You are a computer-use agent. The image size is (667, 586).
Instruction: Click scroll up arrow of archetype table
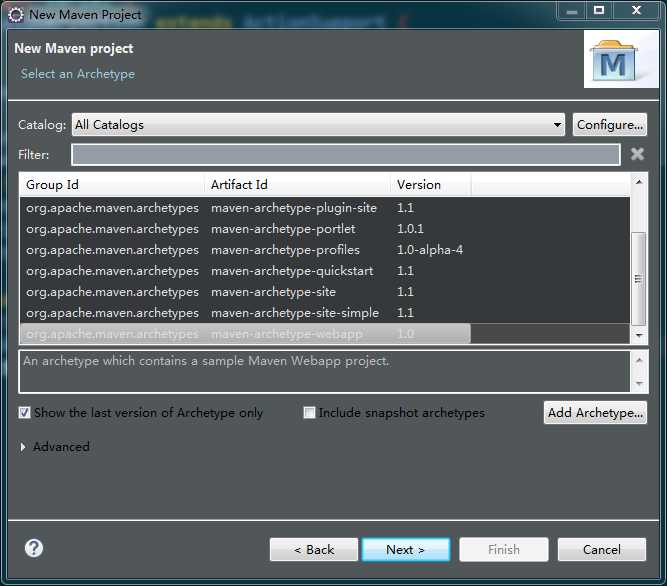coord(638,182)
